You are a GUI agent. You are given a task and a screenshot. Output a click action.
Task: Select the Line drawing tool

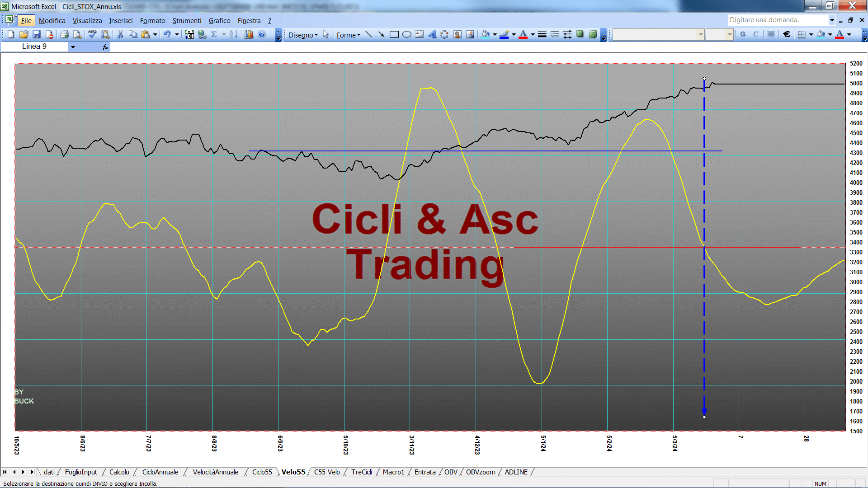tap(368, 34)
